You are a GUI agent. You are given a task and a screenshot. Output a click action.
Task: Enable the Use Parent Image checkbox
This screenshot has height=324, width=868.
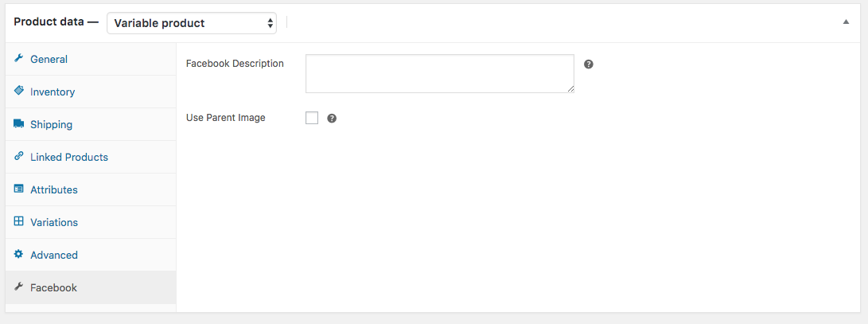point(312,118)
